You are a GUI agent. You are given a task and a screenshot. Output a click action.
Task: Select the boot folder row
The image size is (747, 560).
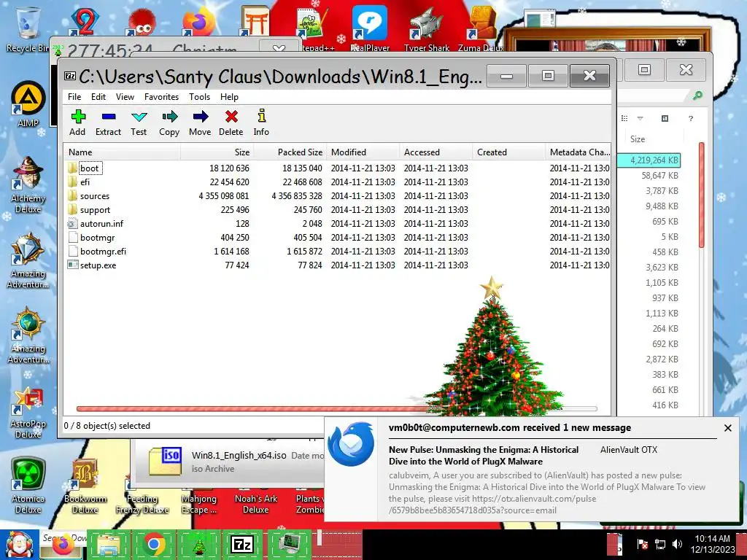[337, 168]
